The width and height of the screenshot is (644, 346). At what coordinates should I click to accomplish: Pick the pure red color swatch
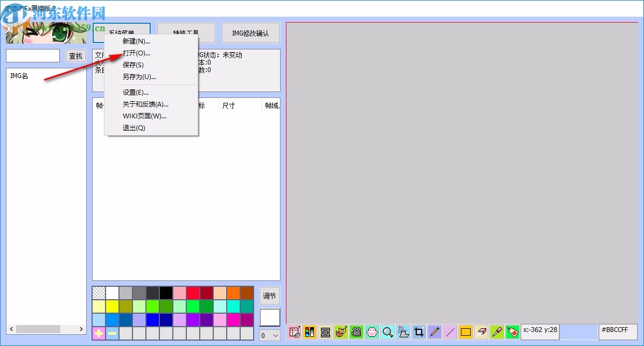click(x=193, y=293)
